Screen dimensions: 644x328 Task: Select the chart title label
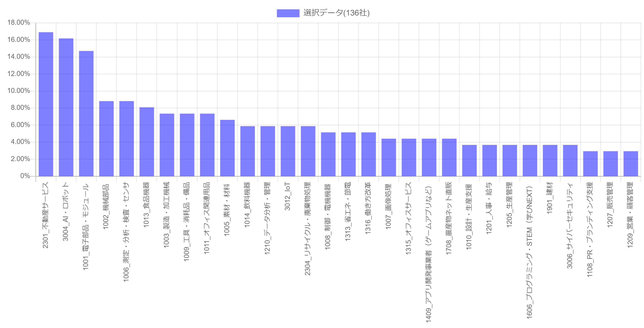click(334, 10)
